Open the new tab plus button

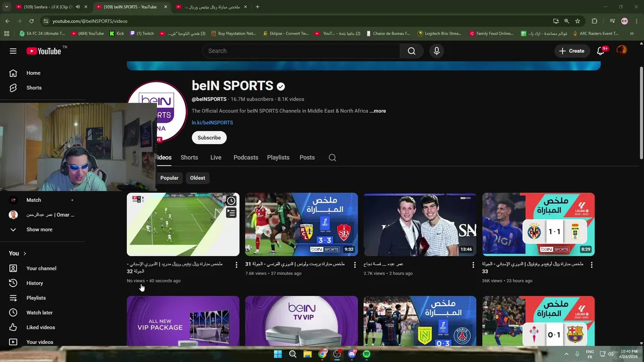[257, 7]
